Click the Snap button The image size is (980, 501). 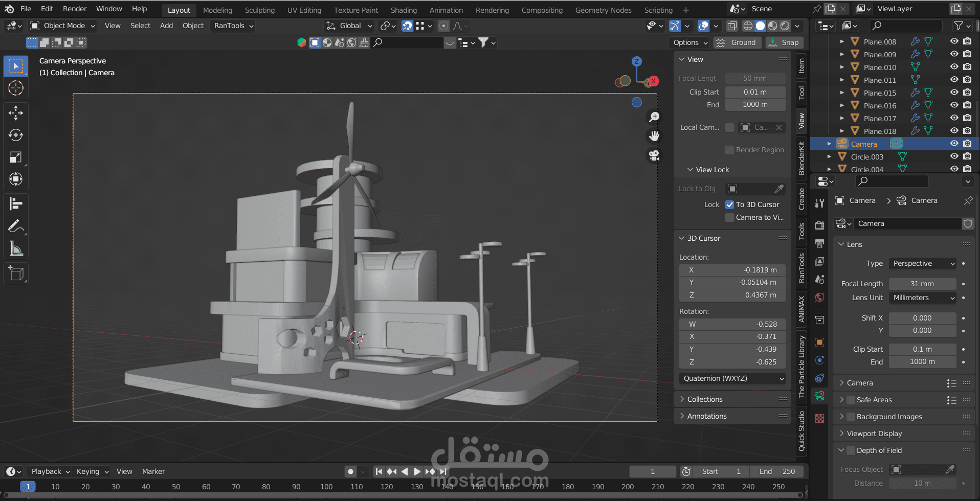pos(785,42)
